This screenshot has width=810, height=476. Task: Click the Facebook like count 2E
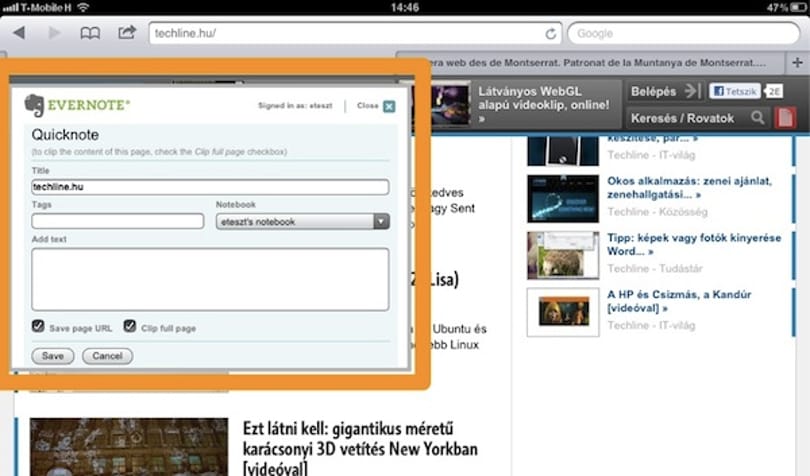[x=773, y=91]
